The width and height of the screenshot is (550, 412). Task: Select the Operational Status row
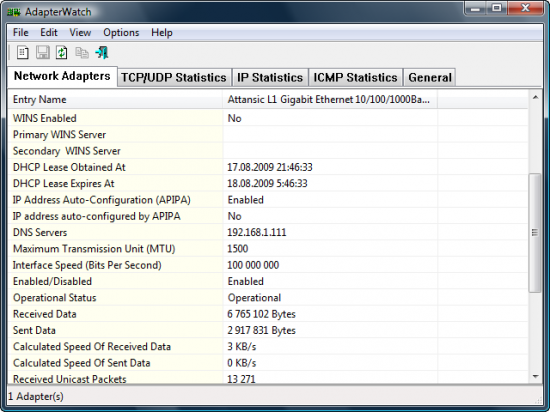268,298
